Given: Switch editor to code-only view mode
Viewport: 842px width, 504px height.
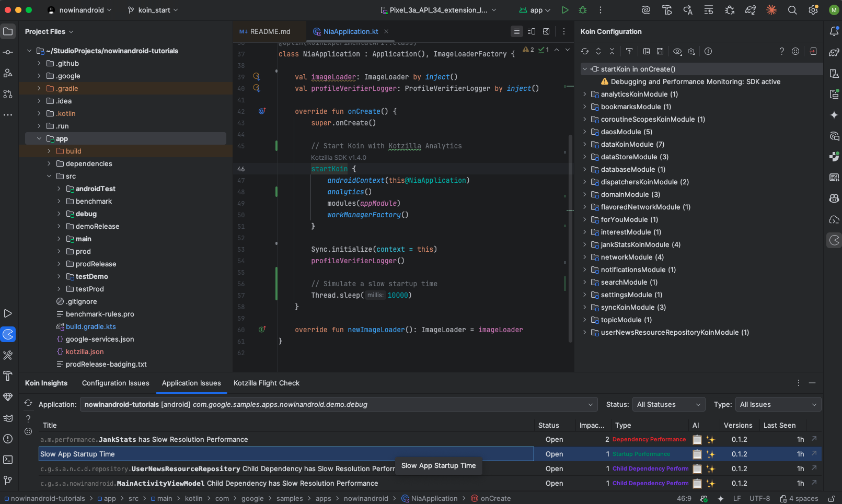Looking at the screenshot, I should click(516, 31).
